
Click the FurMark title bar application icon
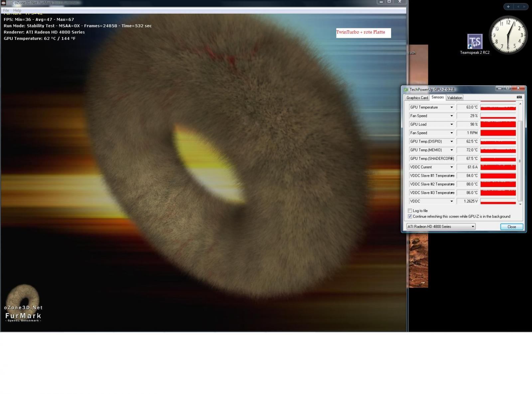[x=4, y=3]
